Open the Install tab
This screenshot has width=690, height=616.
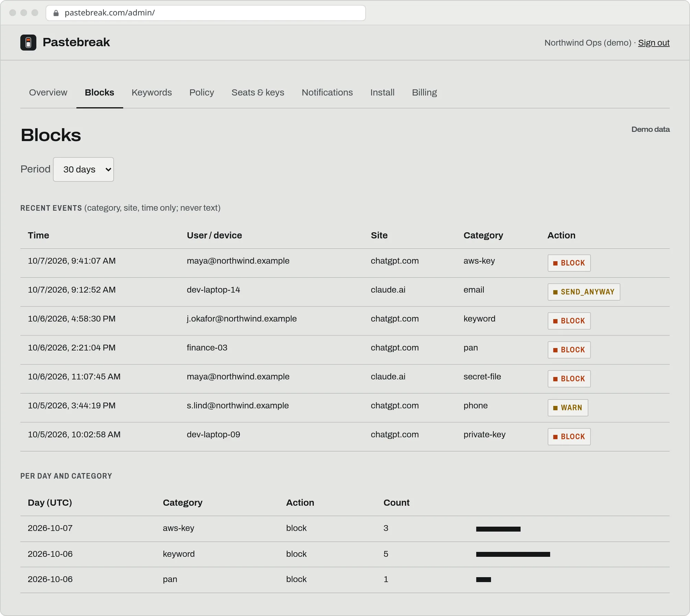click(x=382, y=92)
